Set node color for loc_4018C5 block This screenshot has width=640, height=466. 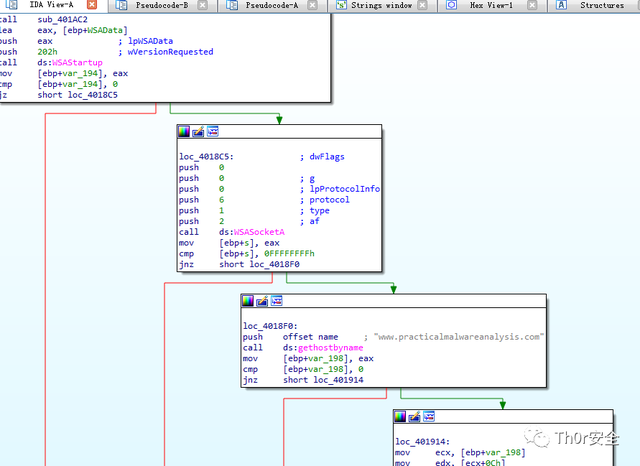click(x=184, y=131)
